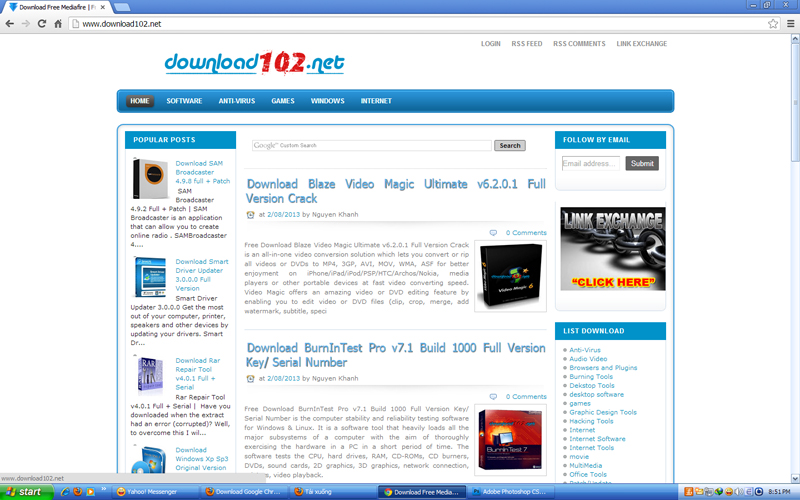800x500 pixels.
Task: Open the Firefox quick launch icon
Action: point(78,492)
